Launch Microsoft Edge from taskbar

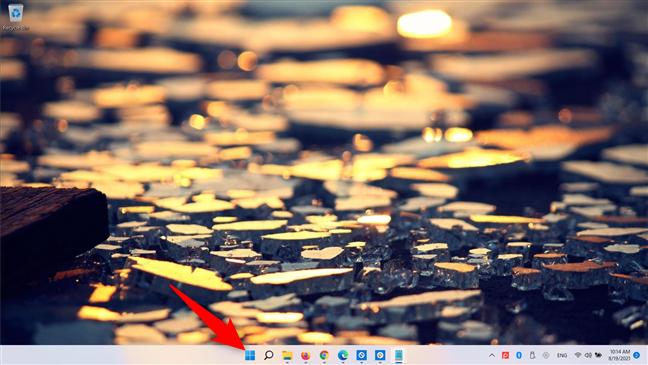(x=343, y=355)
